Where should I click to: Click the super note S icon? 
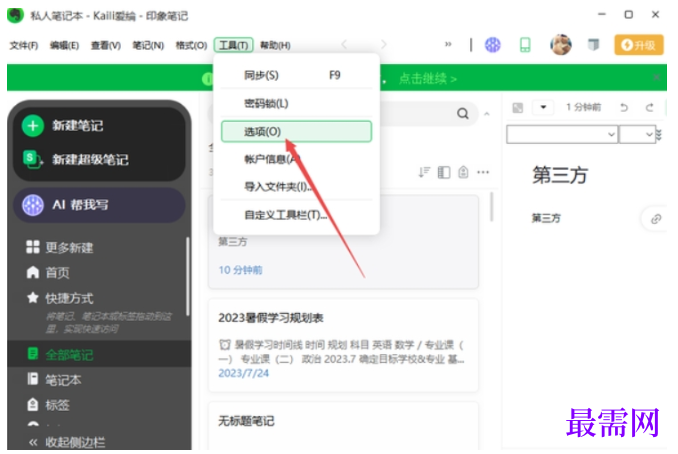coord(33,160)
